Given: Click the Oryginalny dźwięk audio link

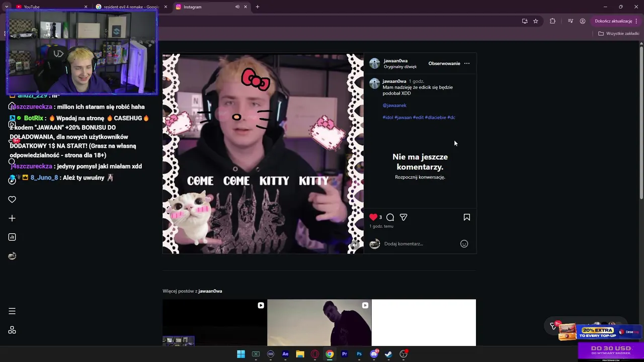Looking at the screenshot, I should pyautogui.click(x=400, y=67).
